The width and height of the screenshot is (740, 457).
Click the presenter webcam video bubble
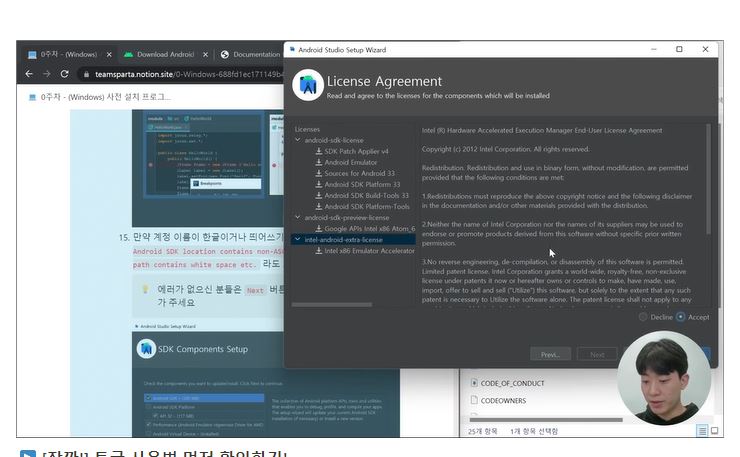(664, 378)
